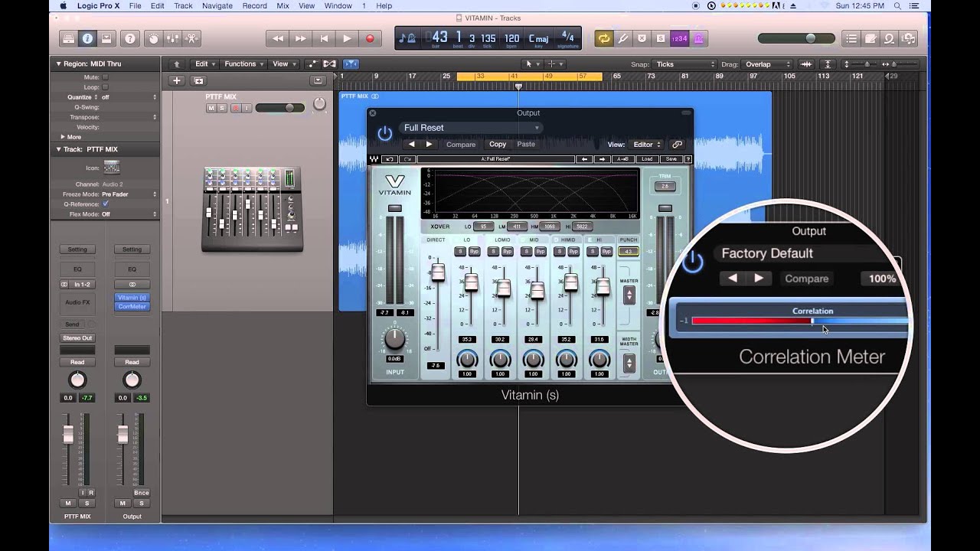
Task: Toggle the Q-Reference checkbox
Action: click(106, 204)
